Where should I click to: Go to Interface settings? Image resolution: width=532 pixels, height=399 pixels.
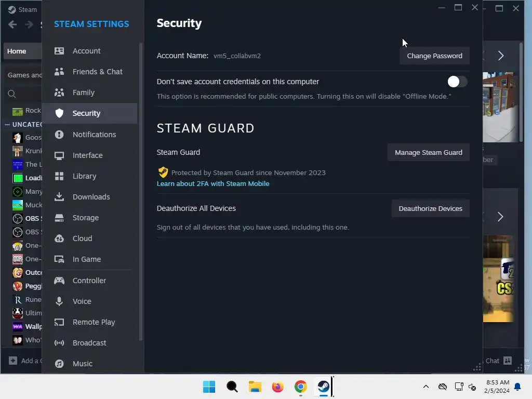click(x=90, y=155)
